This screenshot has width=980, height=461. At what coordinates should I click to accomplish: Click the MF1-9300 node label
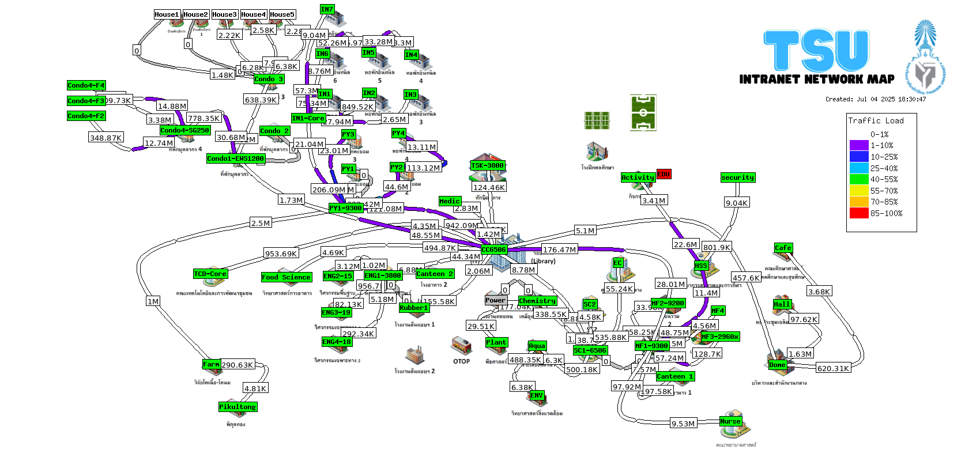coord(651,346)
